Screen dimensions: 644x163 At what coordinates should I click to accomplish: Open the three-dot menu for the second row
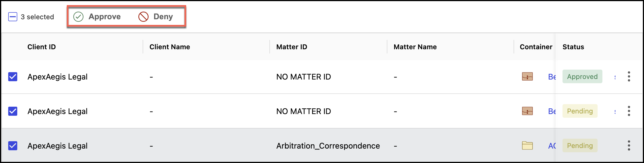[629, 111]
